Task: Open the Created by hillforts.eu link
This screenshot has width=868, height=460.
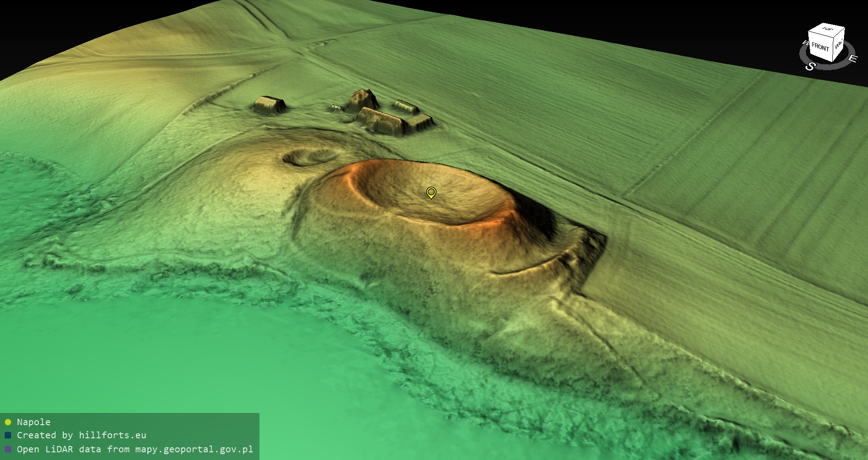Action: [x=81, y=435]
